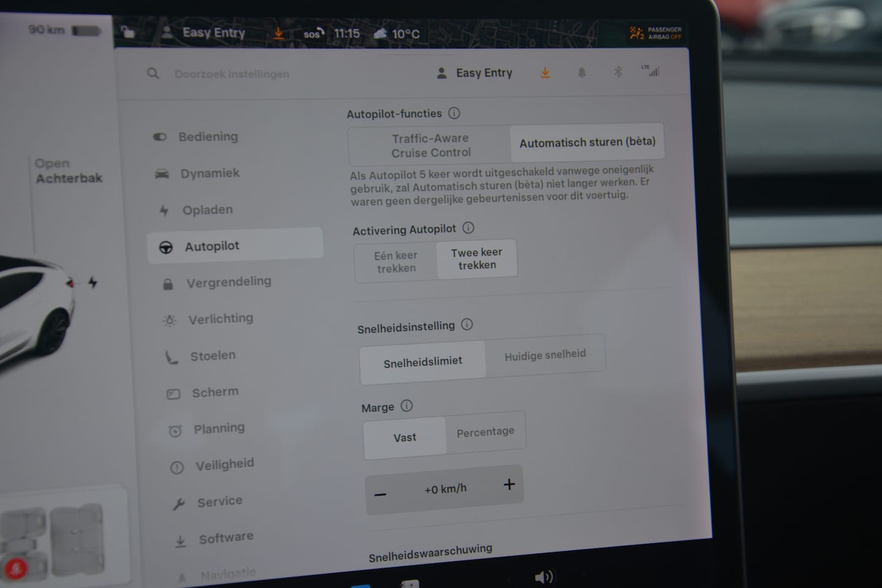The width and height of the screenshot is (882, 588).
Task: Tap the orange download icon in settings header
Action: 545,73
